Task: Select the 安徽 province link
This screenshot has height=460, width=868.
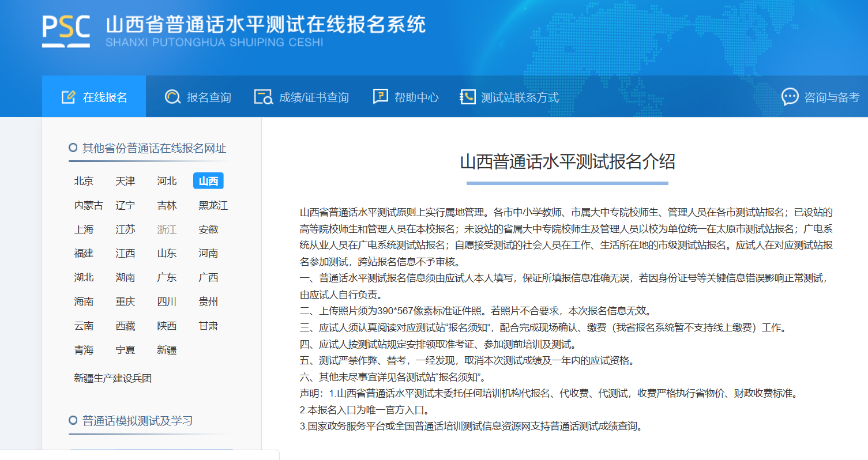Action: (x=208, y=229)
